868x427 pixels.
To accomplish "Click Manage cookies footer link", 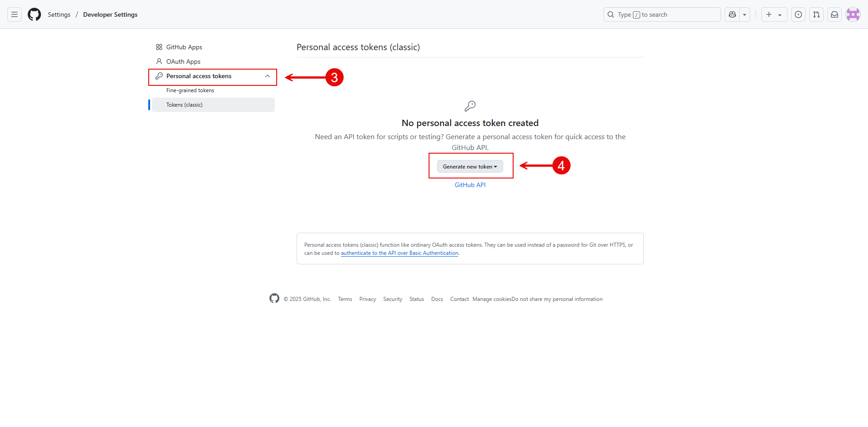I will [x=492, y=299].
